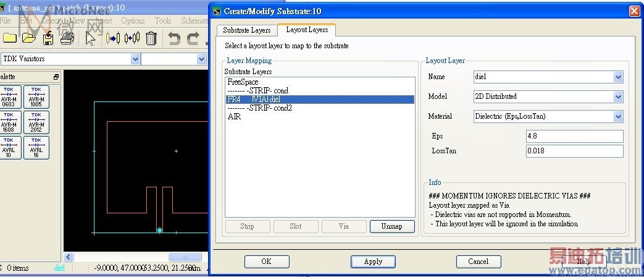Screen dimensions: 644x277
Task: Click the diel layer indicator in status bar
Action: [59, 268]
